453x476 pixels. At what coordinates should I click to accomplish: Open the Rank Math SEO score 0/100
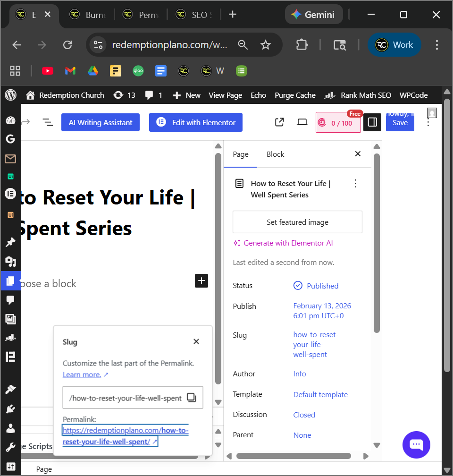[338, 123]
